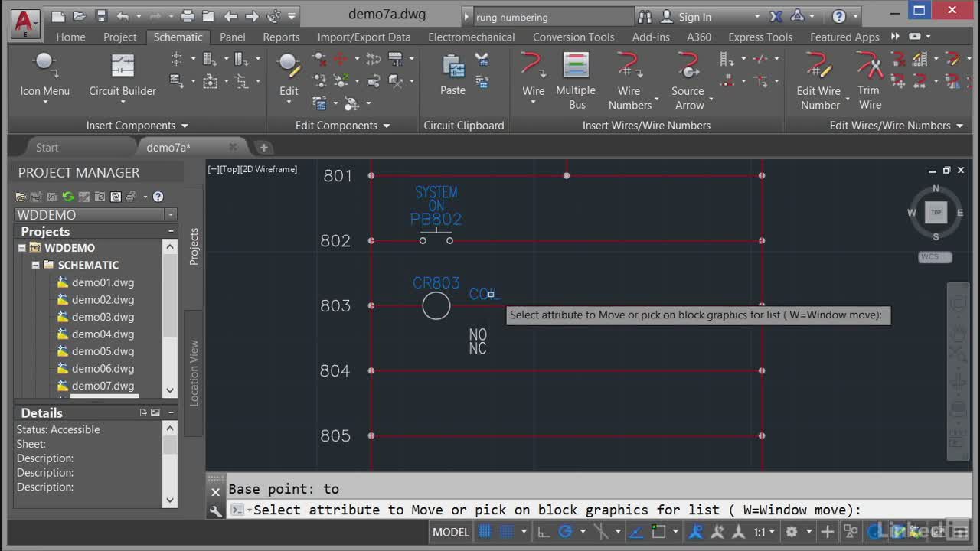Click the Project Manager help icon
This screenshot has height=551, width=980.
(158, 197)
